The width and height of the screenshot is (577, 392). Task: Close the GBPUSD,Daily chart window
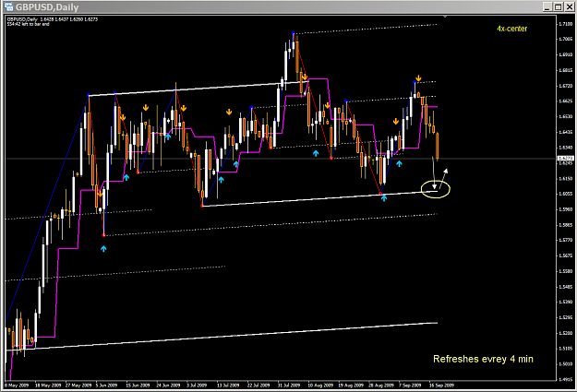569,7
